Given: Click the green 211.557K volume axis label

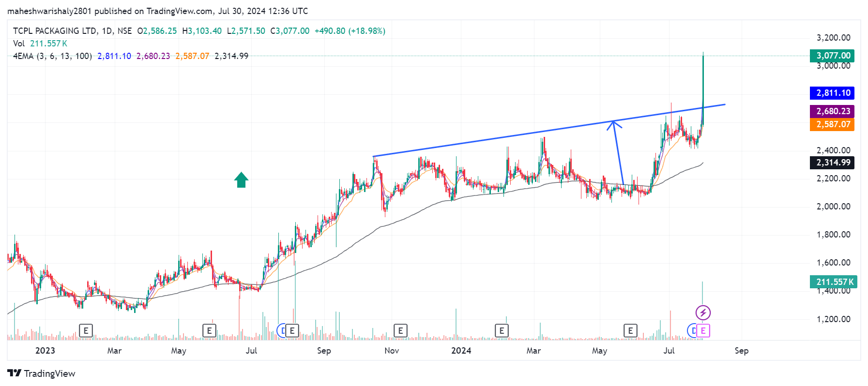Looking at the screenshot, I should 834,282.
